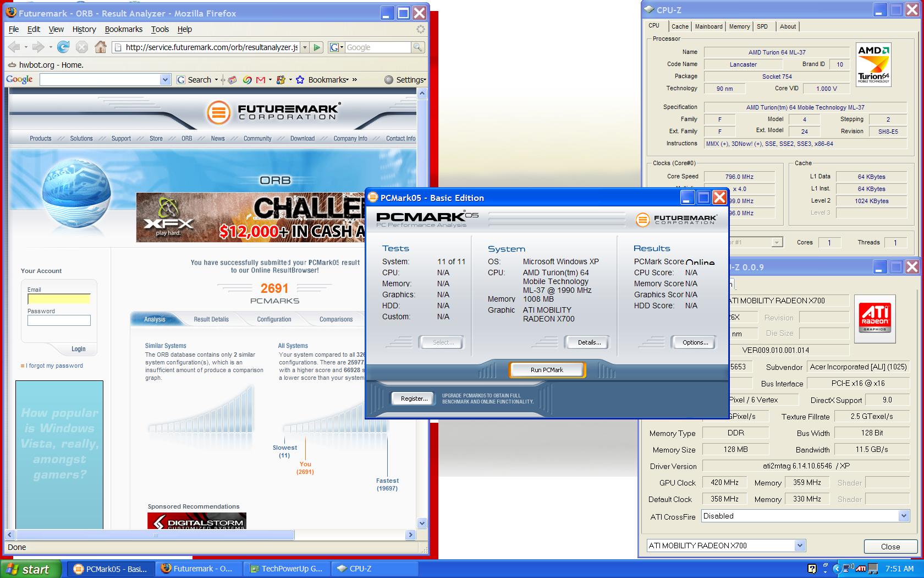Viewport: 924px width, 578px height.
Task: Click the green Go arrow
Action: pos(317,47)
